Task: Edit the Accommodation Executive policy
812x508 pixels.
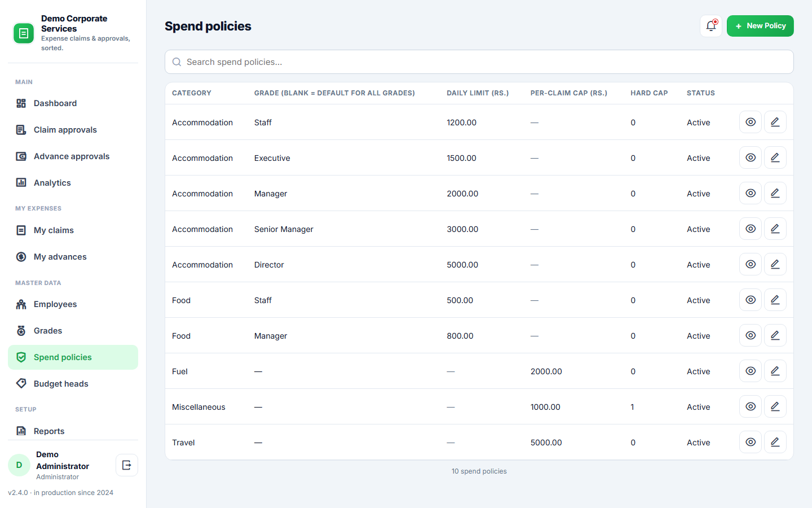Action: click(775, 157)
